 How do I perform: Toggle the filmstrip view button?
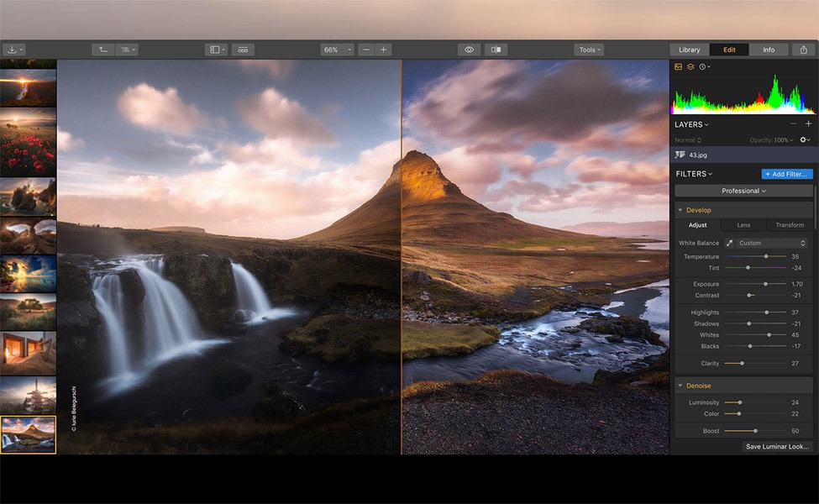pyautogui.click(x=243, y=50)
